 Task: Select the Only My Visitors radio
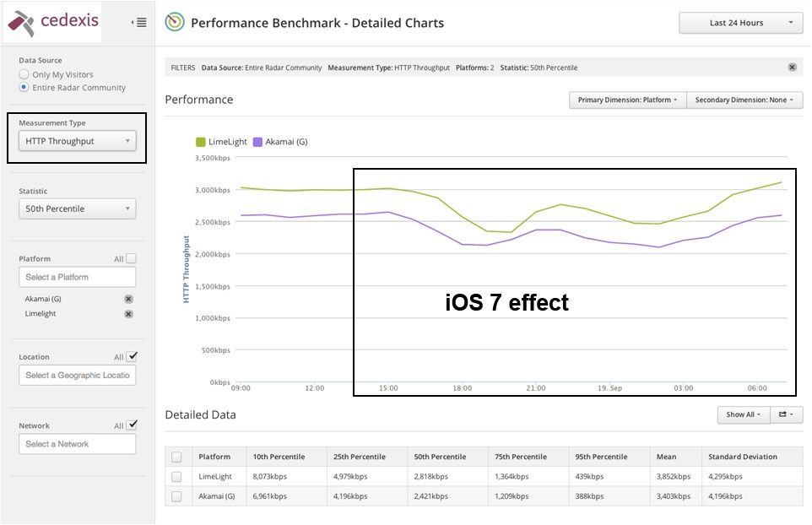(24, 75)
